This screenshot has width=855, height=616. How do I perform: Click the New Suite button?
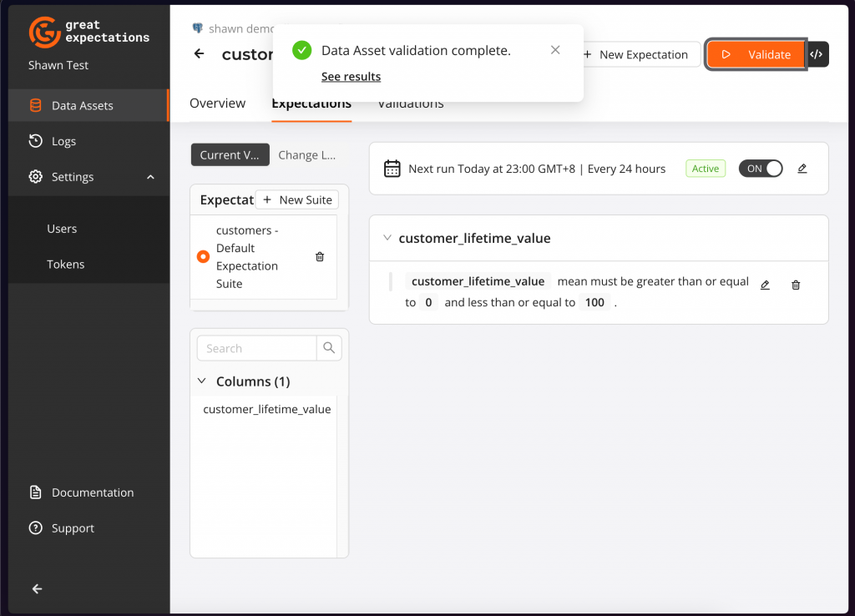(297, 200)
